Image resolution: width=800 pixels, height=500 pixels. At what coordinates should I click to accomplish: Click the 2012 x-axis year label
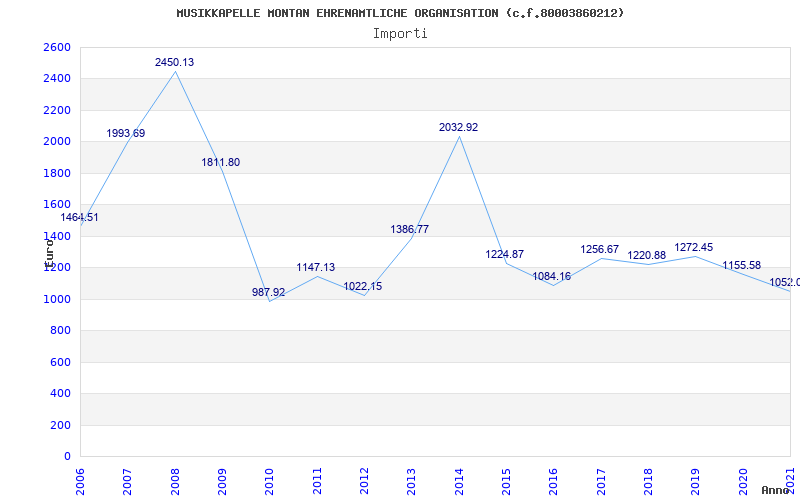tap(364, 482)
